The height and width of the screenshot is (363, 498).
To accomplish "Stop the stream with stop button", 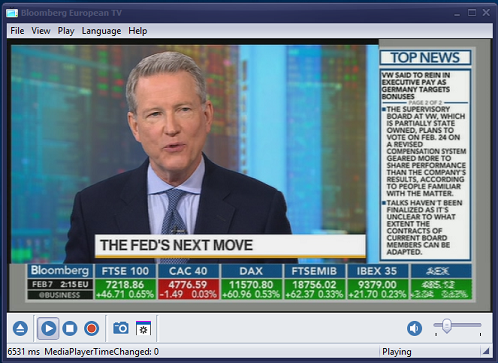I will (70, 328).
